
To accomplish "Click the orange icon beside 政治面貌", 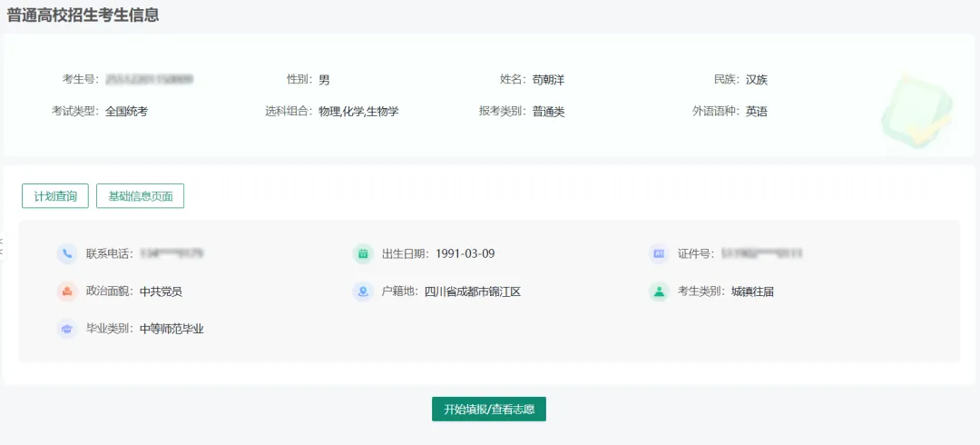I will [x=67, y=292].
